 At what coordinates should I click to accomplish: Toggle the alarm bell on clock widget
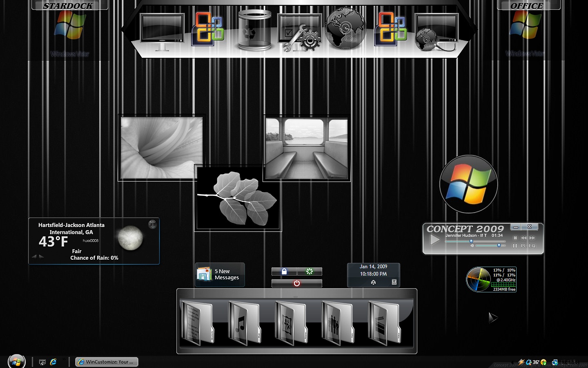point(373,282)
